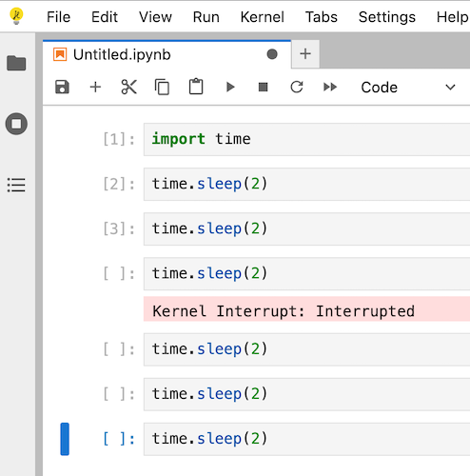The image size is (470, 476).
Task: Click the [3]: execution prompt
Action: tap(119, 228)
